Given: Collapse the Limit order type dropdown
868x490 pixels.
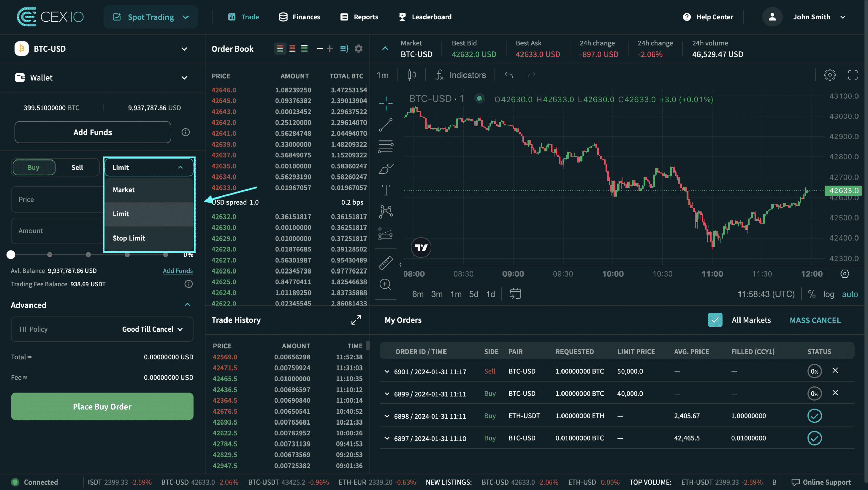Looking at the screenshot, I should click(149, 167).
